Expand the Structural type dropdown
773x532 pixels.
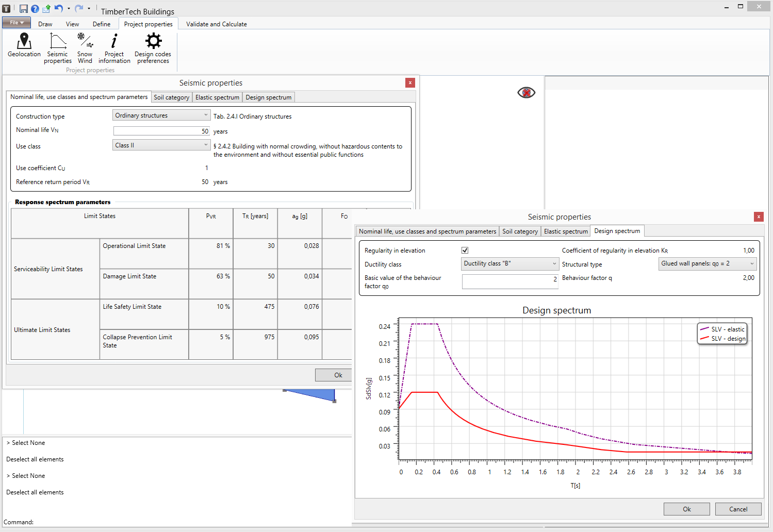pos(708,263)
